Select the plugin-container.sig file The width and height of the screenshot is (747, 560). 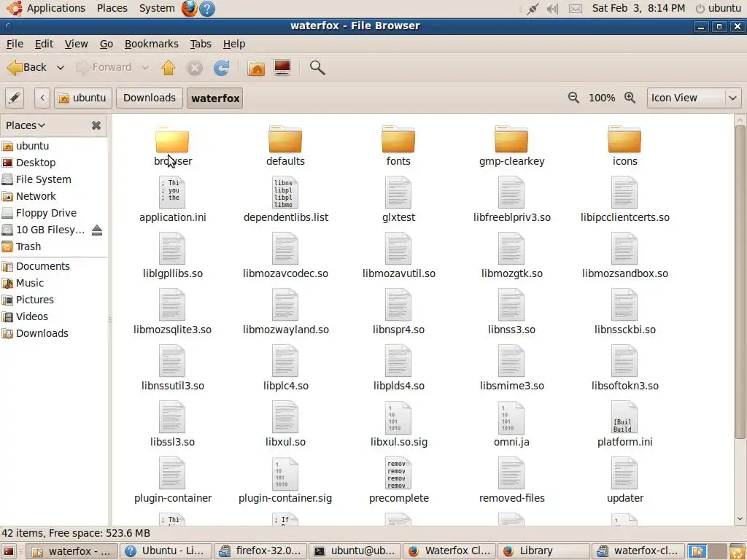tap(285, 481)
